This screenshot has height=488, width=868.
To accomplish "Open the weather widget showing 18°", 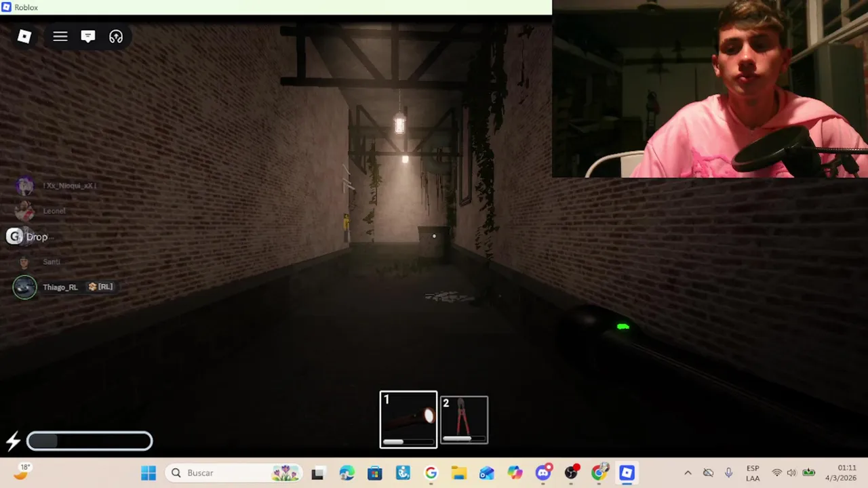I will [23, 472].
